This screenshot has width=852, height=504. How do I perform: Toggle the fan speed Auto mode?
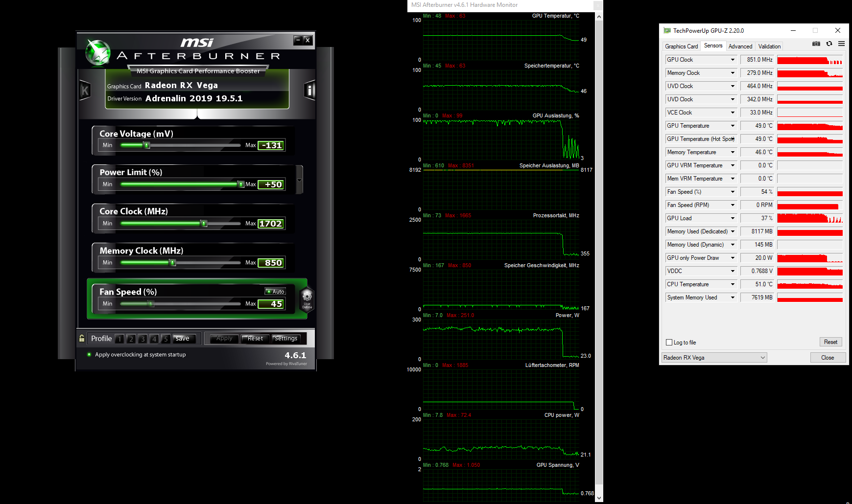[x=275, y=292]
